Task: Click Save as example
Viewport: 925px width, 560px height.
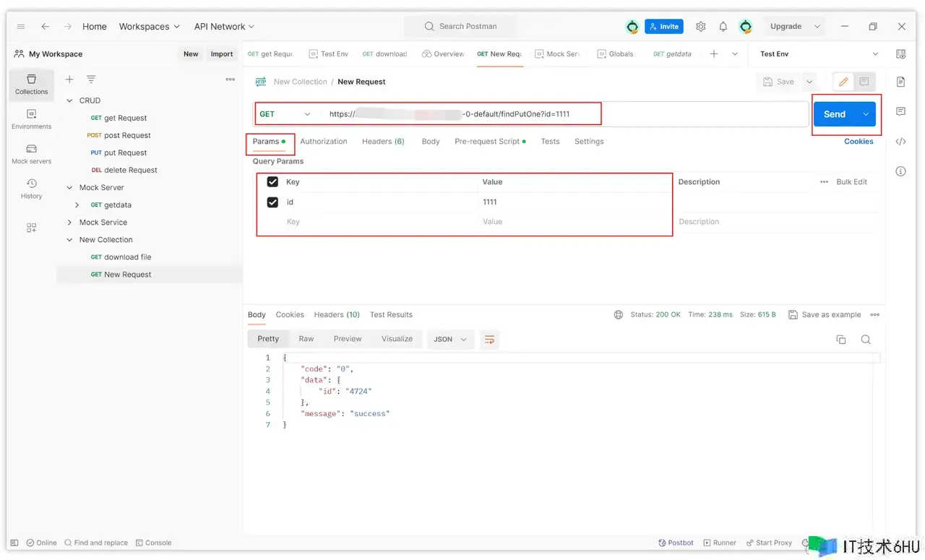Action: 825,315
